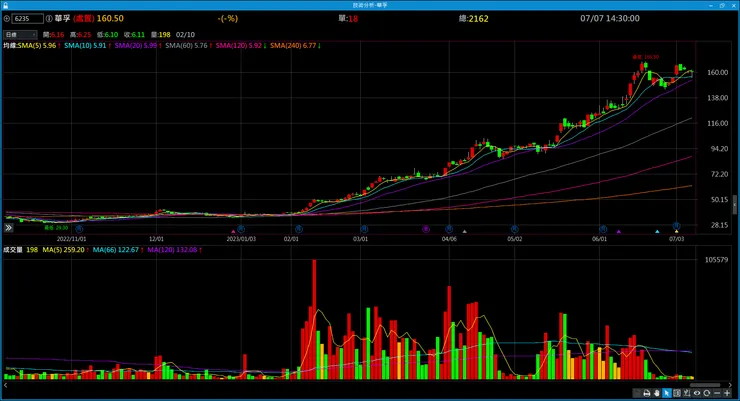Click the yellow triangle marker at 07/03
The height and width of the screenshot is (401, 740).
point(676,232)
